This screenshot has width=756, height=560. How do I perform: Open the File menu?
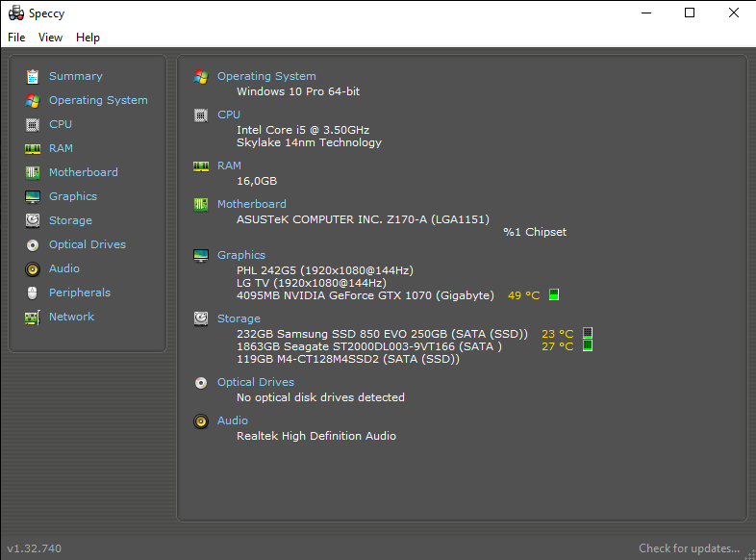[16, 38]
